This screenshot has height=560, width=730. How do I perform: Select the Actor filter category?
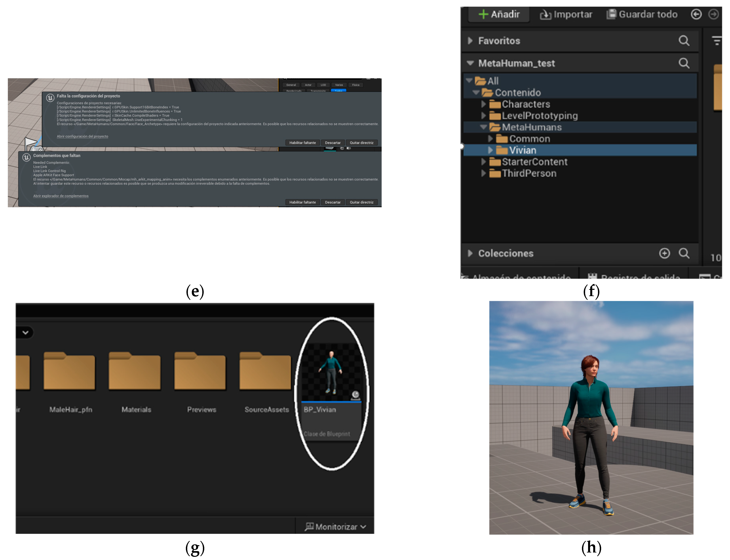tap(308, 85)
